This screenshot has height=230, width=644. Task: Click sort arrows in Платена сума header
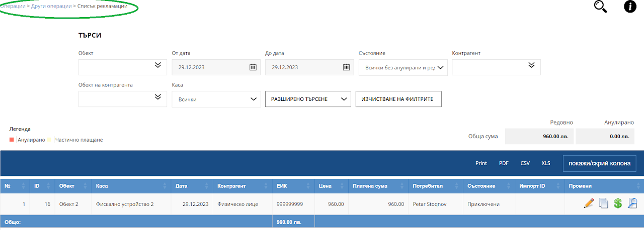[x=402, y=186]
